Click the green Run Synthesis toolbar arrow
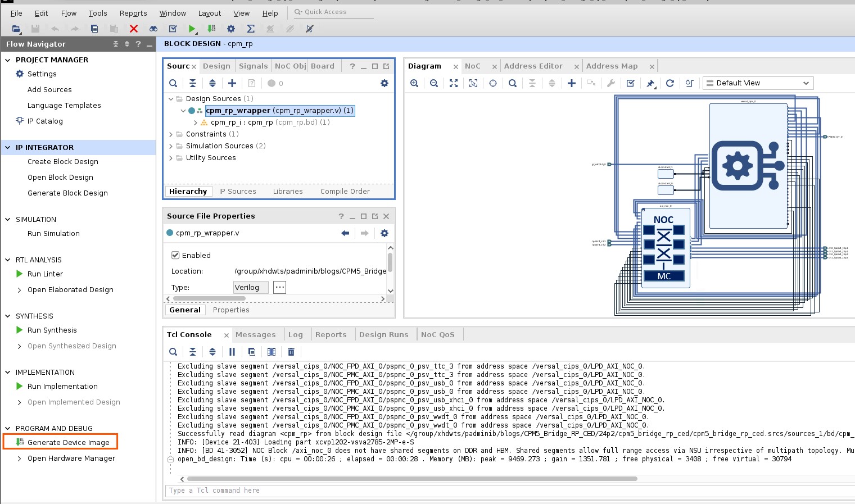 pyautogui.click(x=192, y=29)
